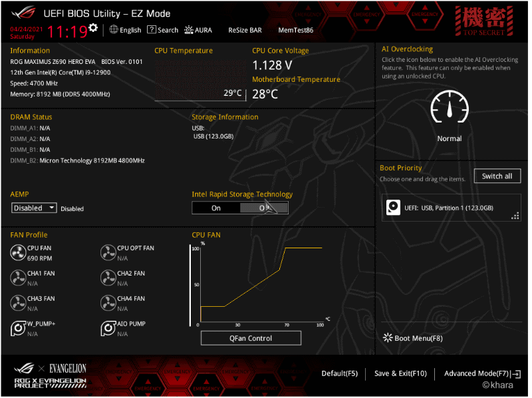
Task: Click USB (123.0GB) storage entry
Action: click(214, 137)
